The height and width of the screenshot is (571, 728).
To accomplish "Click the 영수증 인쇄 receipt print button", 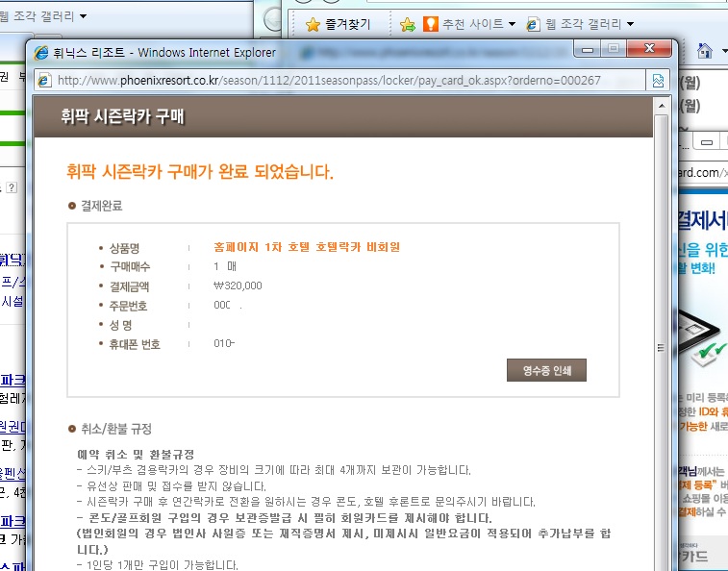I will coord(546,370).
